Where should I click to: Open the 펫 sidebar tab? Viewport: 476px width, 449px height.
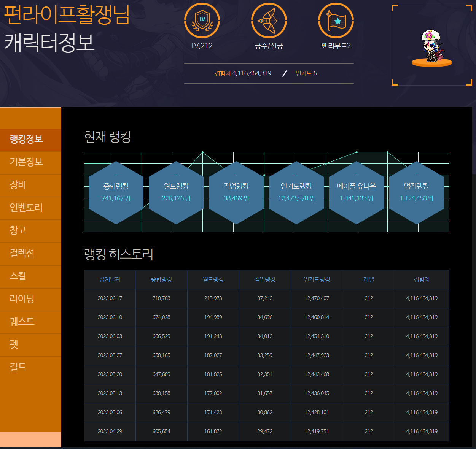tap(30, 345)
